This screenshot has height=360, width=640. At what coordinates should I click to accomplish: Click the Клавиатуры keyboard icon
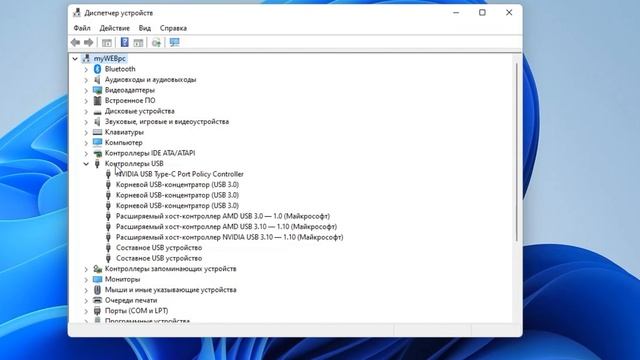click(97, 132)
